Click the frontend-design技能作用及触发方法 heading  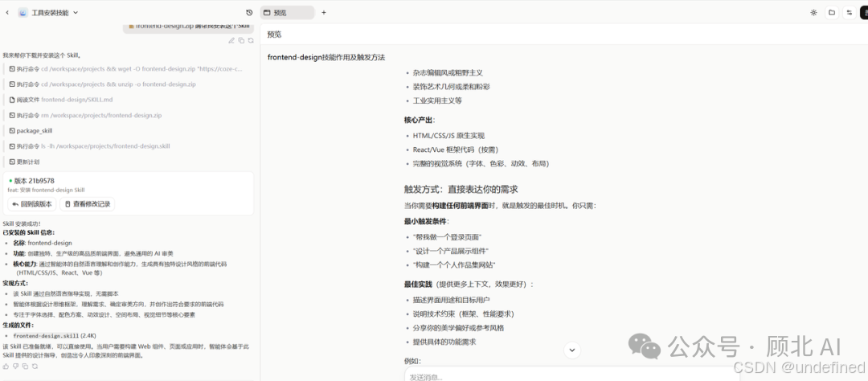(326, 57)
